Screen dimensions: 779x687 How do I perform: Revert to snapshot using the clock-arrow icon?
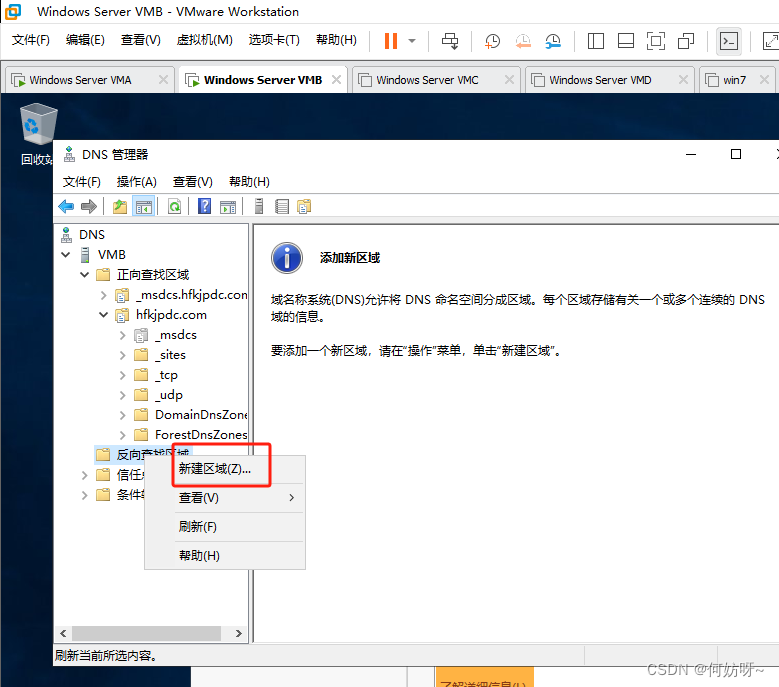click(x=523, y=41)
